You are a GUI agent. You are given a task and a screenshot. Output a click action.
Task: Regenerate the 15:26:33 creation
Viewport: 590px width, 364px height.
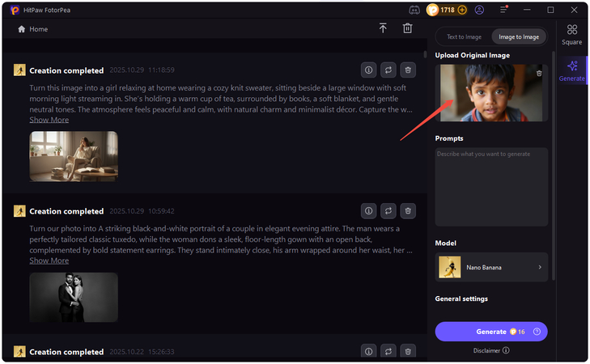[388, 351]
